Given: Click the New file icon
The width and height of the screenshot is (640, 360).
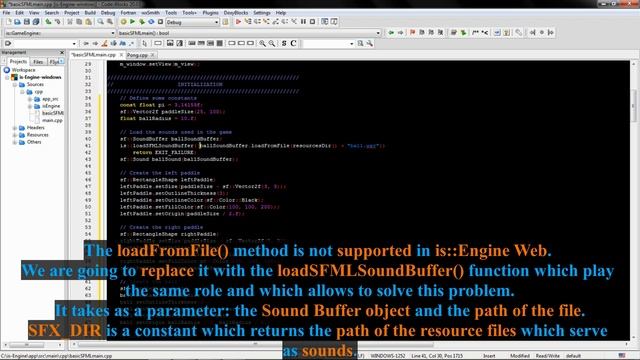Looking at the screenshot, I should (x=8, y=22).
